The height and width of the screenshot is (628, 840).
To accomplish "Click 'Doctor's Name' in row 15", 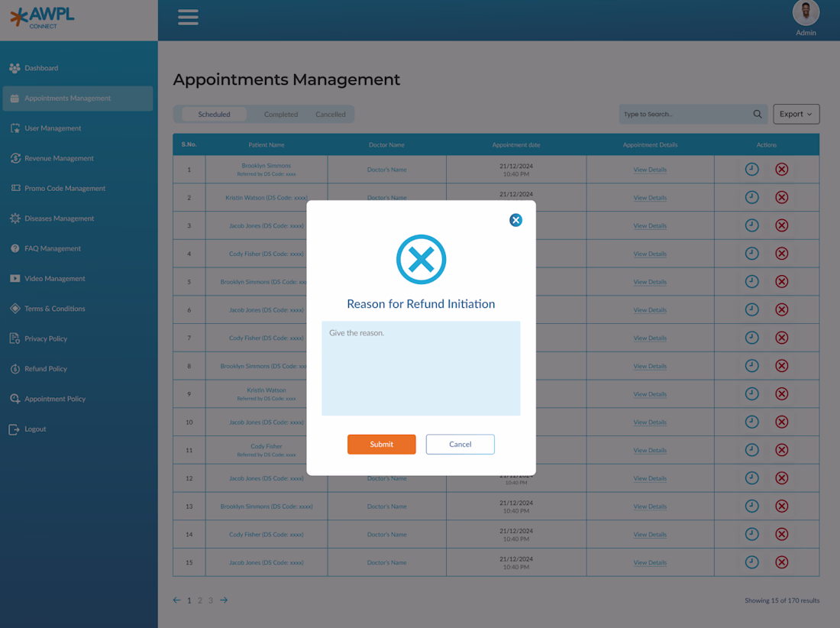I will [387, 562].
